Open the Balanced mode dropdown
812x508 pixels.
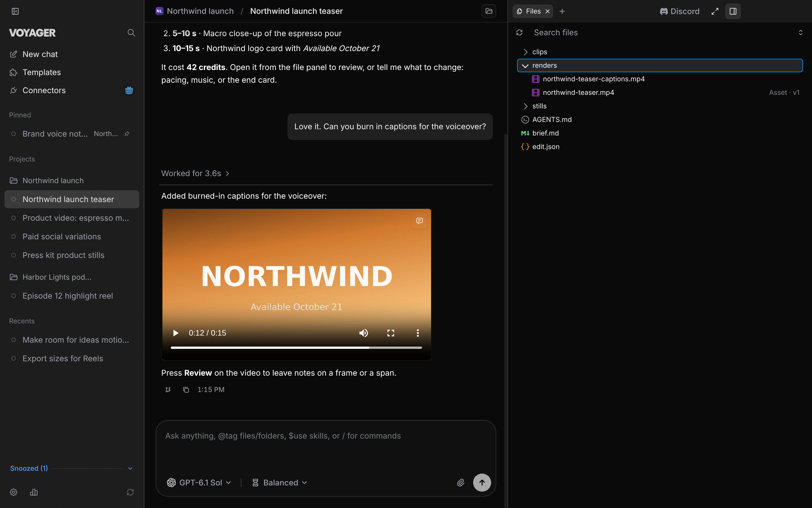(279, 483)
